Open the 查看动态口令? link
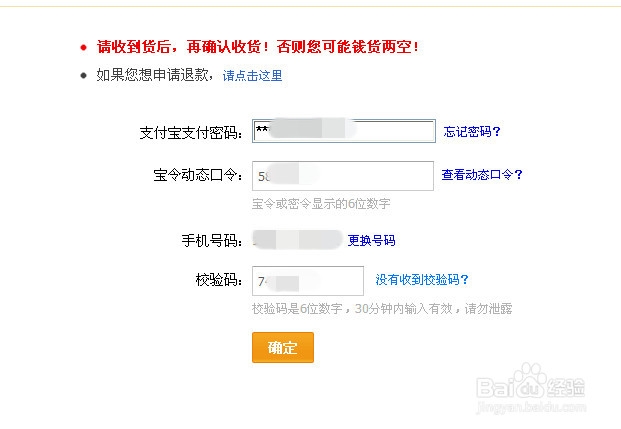Image resolution: width=621 pixels, height=429 pixels. (482, 174)
